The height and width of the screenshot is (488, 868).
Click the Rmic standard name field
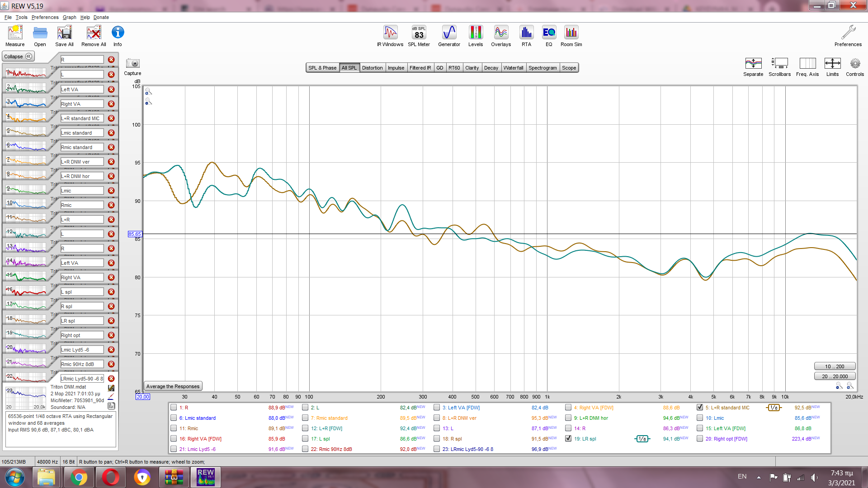pos(82,147)
